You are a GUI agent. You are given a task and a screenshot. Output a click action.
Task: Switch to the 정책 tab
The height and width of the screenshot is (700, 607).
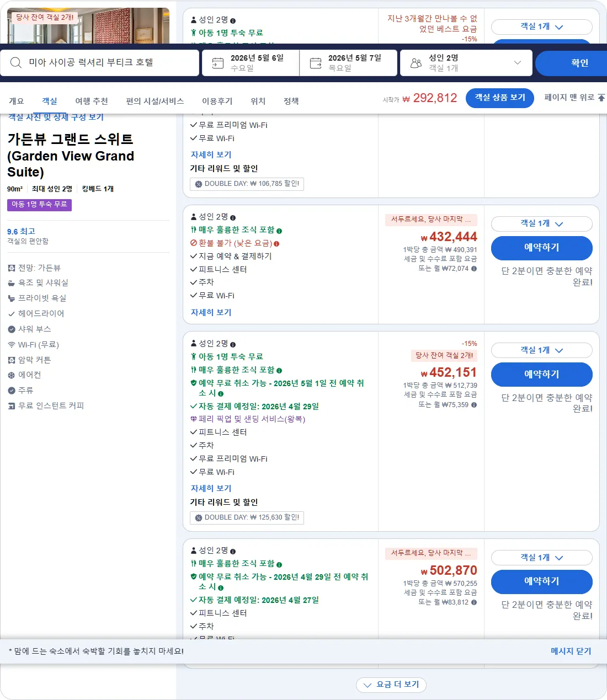point(291,101)
